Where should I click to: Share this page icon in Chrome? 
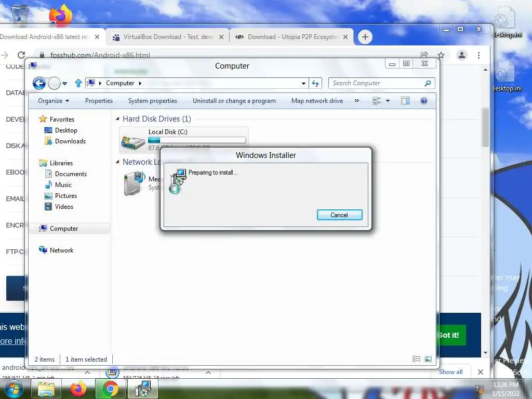pyautogui.click(x=424, y=55)
